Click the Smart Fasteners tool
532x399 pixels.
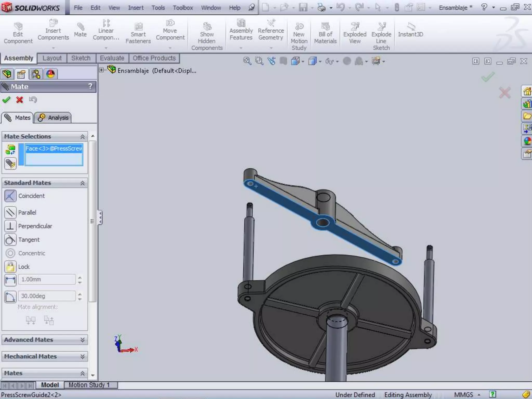coord(138,33)
